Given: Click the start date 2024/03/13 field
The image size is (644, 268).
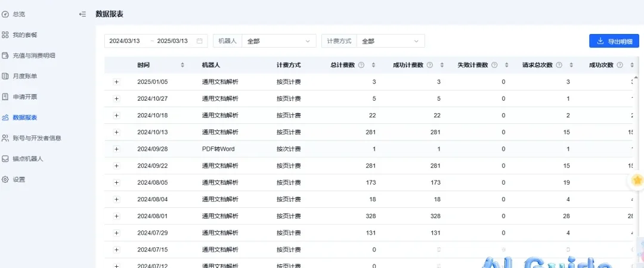Looking at the screenshot, I should 125,41.
